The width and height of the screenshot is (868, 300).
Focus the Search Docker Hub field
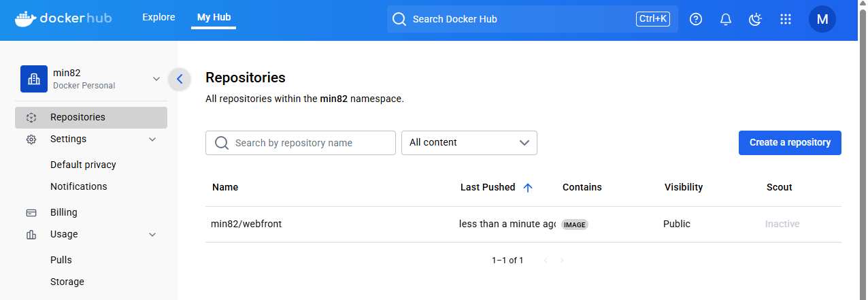click(533, 19)
